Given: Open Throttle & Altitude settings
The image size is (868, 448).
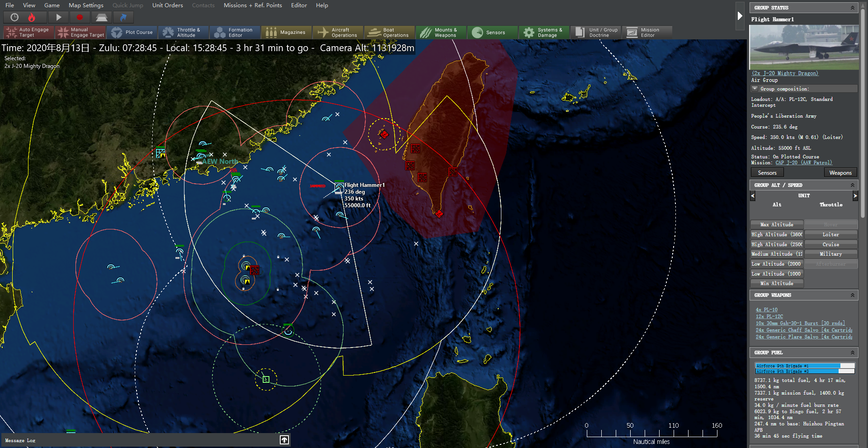Looking at the screenshot, I should coord(184,32).
